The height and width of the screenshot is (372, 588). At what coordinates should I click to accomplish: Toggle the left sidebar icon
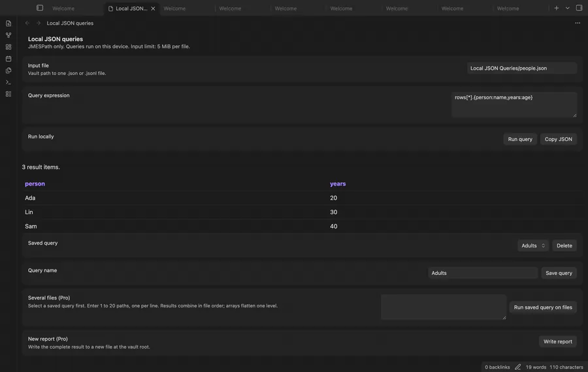tap(40, 8)
